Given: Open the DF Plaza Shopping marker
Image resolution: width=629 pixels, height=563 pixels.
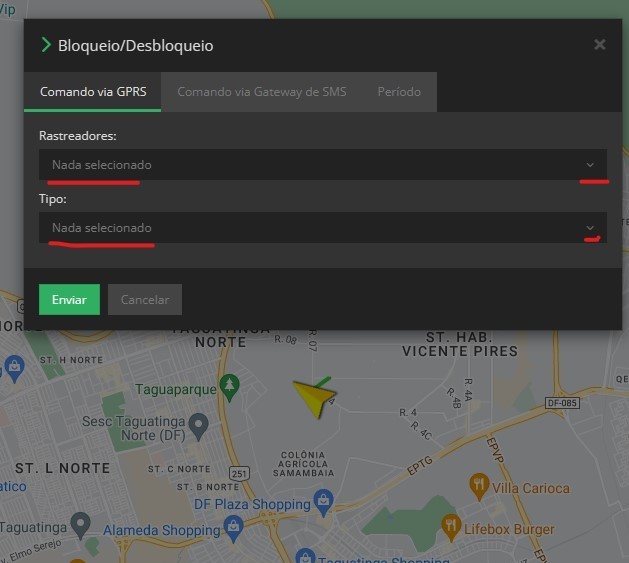Looking at the screenshot, I should click(322, 498).
